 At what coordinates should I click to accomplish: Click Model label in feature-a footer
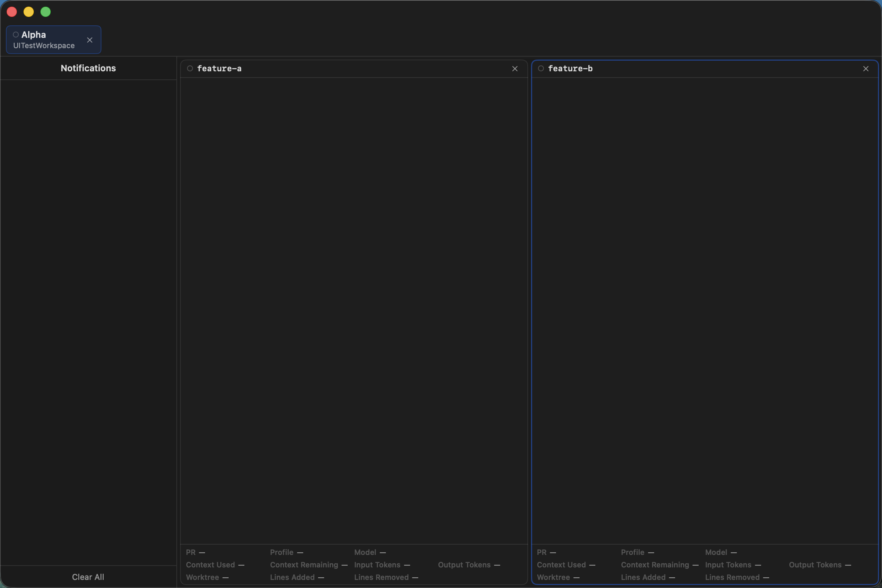click(365, 552)
